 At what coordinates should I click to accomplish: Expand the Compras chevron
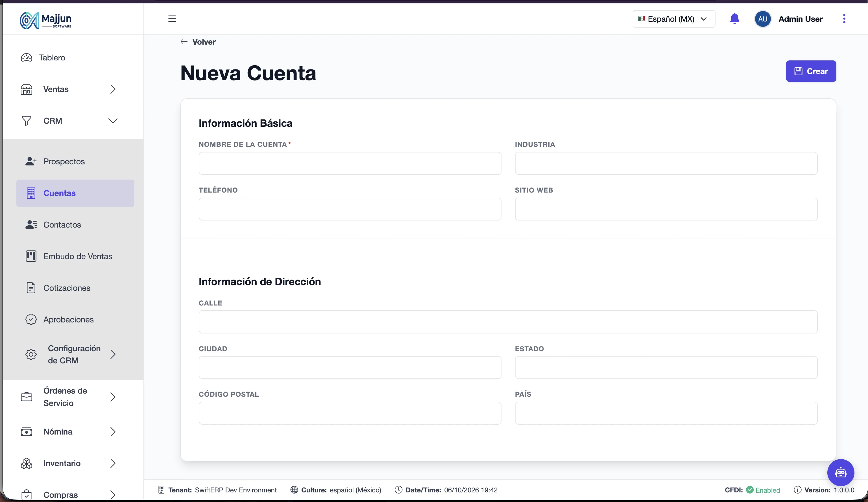click(x=113, y=495)
